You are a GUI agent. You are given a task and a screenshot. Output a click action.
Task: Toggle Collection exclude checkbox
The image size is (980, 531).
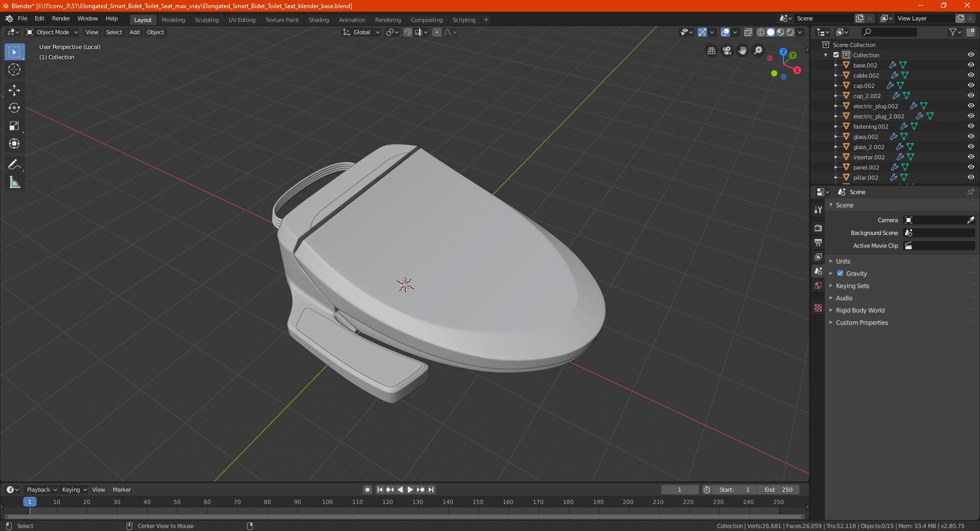(836, 55)
